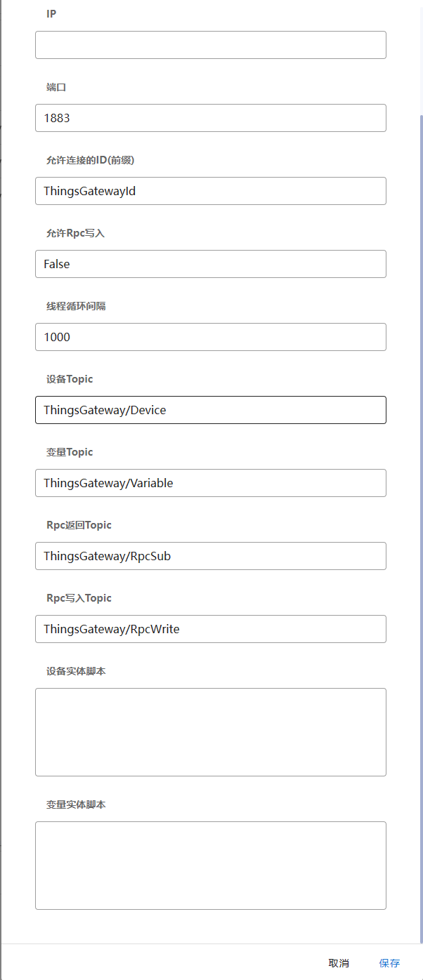Viewport: 423px width, 980px height.
Task: Click the ThingsGateway/Variable topic field
Action: pos(211,483)
